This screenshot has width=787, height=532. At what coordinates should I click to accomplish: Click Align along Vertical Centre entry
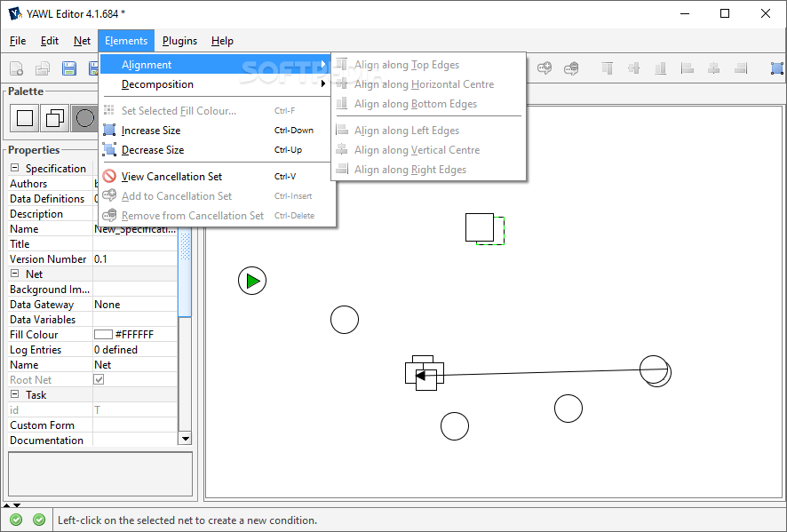coord(429,149)
